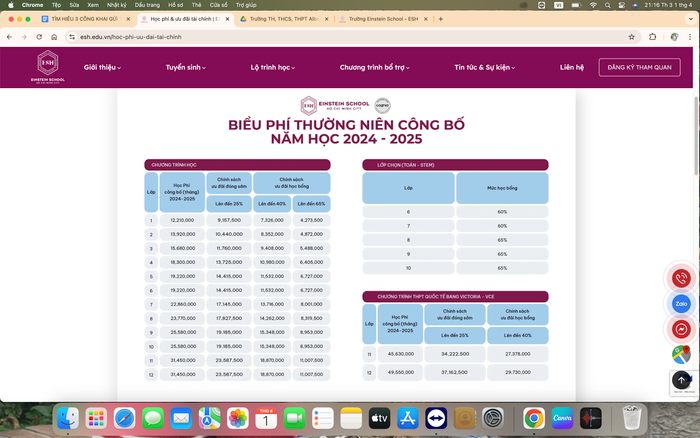Open the Liên hệ link
700x438 pixels.
coord(572,67)
